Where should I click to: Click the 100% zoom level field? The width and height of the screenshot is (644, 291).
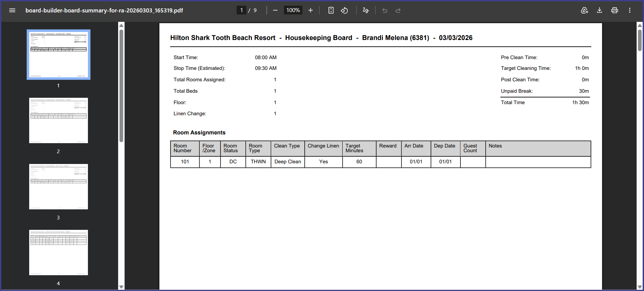coord(293,10)
